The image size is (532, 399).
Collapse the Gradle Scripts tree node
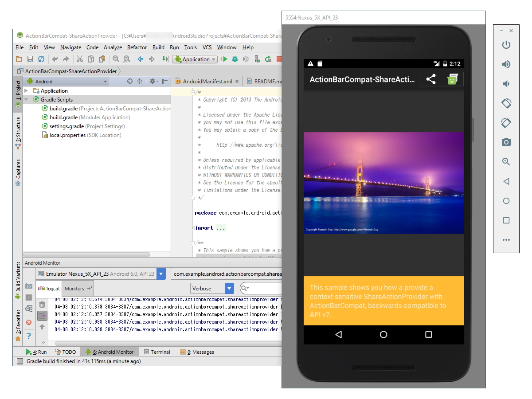(x=27, y=99)
